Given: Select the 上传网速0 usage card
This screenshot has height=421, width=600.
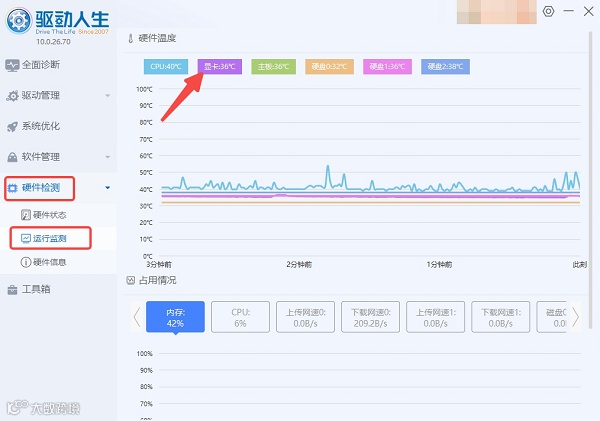Looking at the screenshot, I should pyautogui.click(x=305, y=317).
